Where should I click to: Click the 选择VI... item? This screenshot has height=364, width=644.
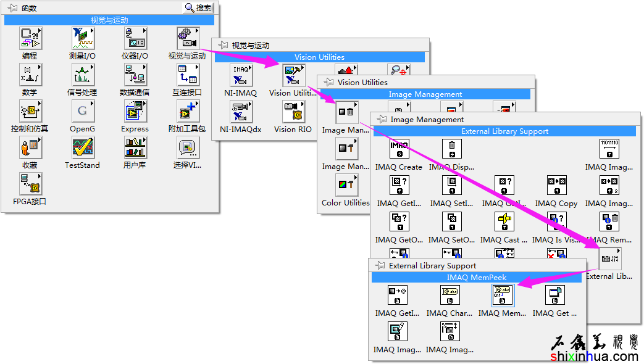(187, 147)
